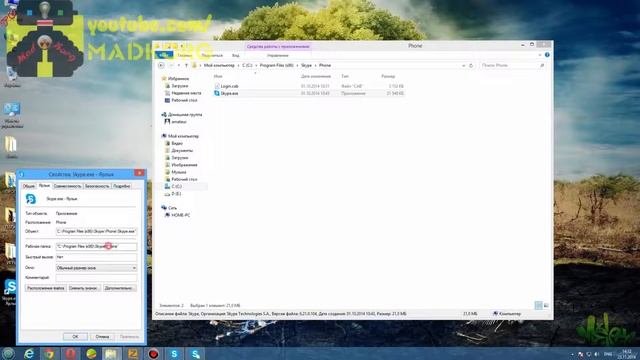Open HOME-PC under Сеть
This screenshot has width=640, height=360.
(x=180, y=215)
